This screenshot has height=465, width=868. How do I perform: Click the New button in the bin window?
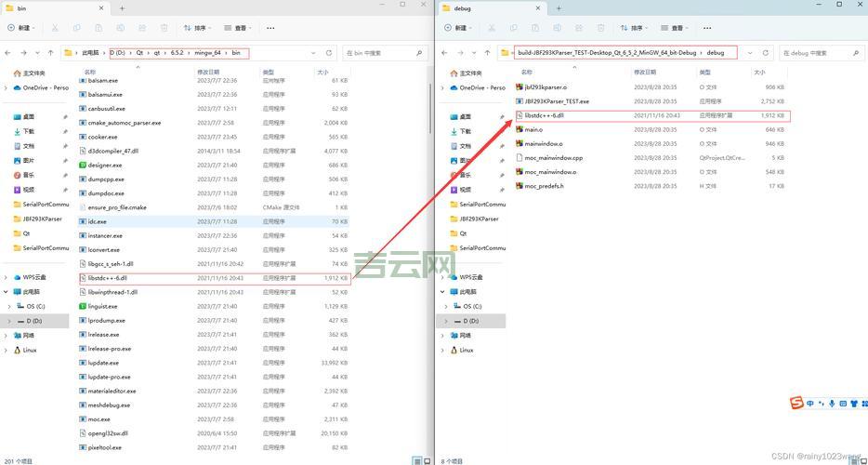click(x=21, y=28)
